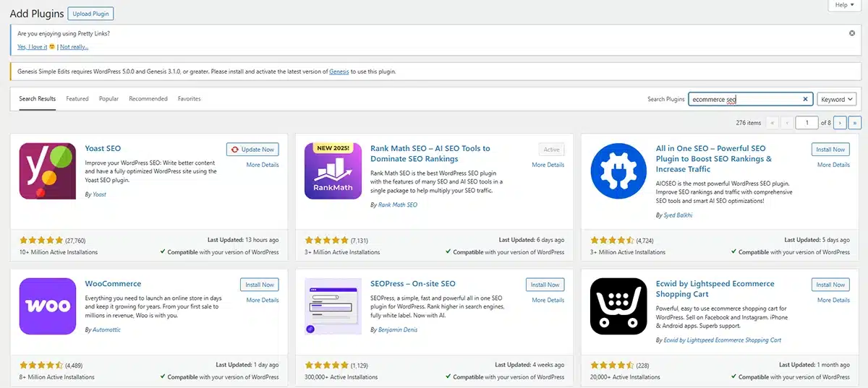The height and width of the screenshot is (388, 868).
Task: Open the WooCommerce title link
Action: tap(113, 284)
